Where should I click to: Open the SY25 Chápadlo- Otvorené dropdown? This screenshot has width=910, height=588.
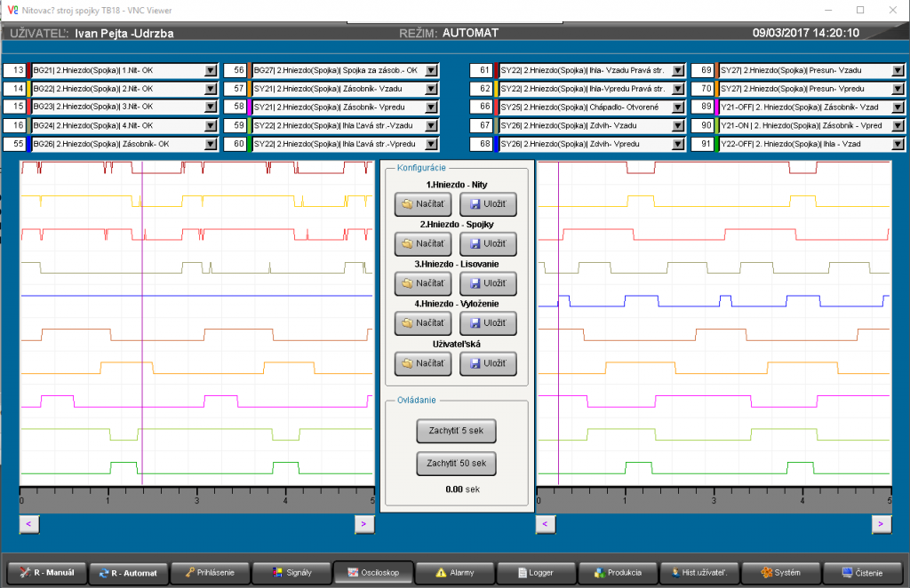(678, 107)
